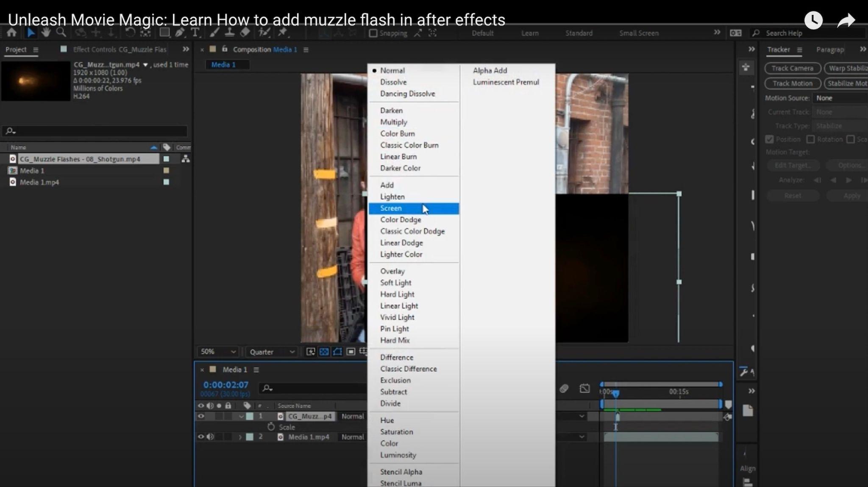Viewport: 868px width, 487px height.
Task: Select the Pen tool
Action: pos(180,33)
